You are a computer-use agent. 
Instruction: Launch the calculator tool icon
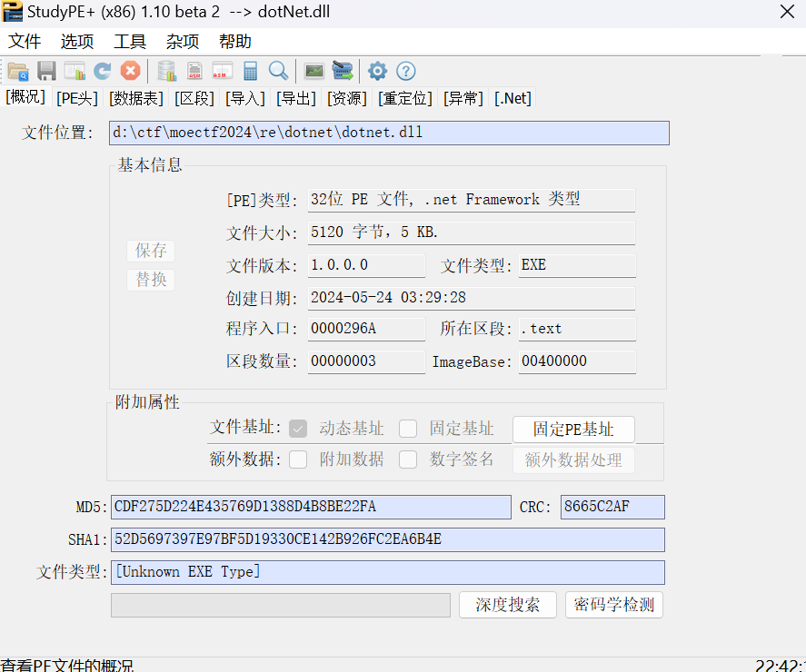click(250, 71)
